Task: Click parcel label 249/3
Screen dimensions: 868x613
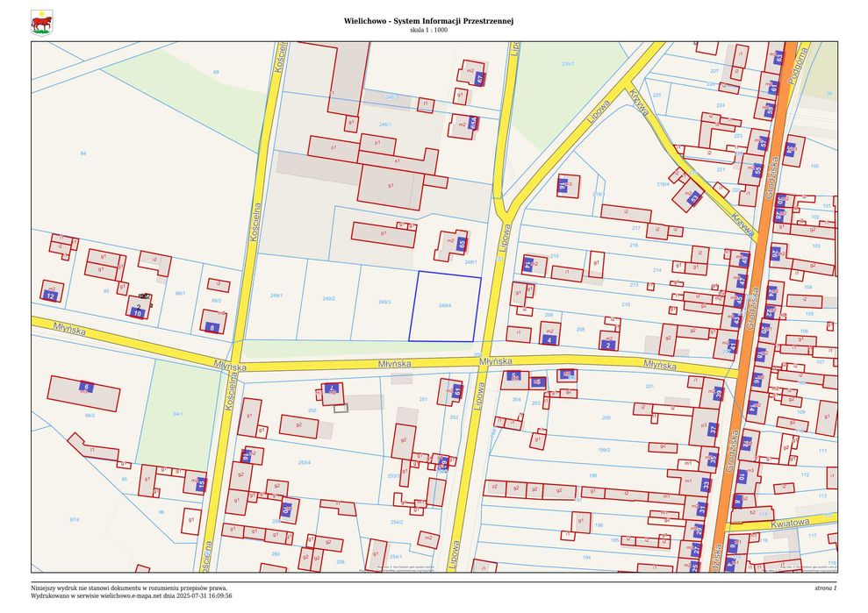Action: click(x=384, y=302)
